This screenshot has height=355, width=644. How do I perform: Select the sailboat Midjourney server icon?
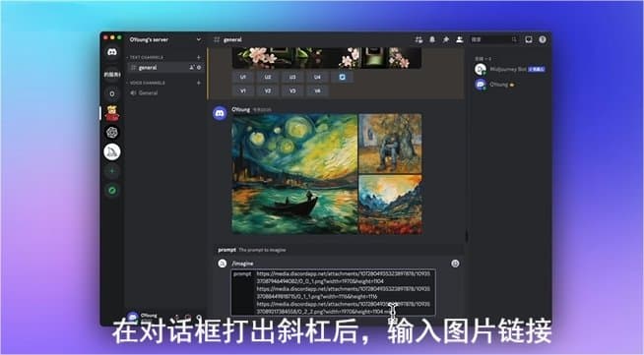[x=111, y=151]
